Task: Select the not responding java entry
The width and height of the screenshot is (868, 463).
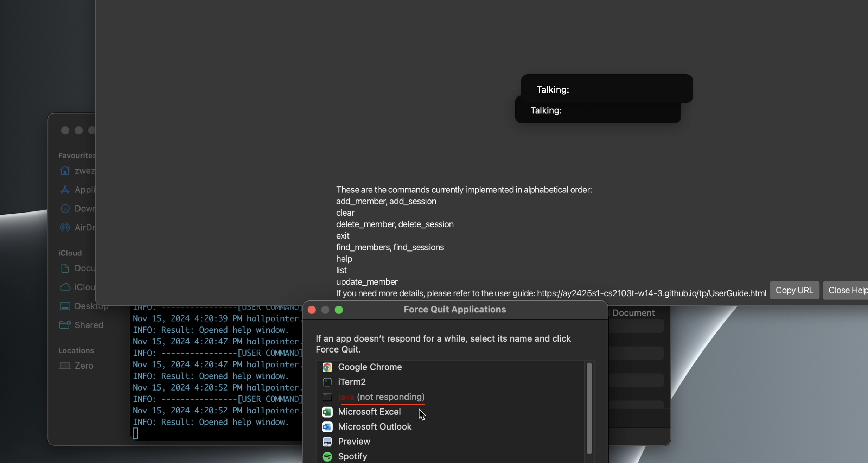Action: (x=381, y=397)
